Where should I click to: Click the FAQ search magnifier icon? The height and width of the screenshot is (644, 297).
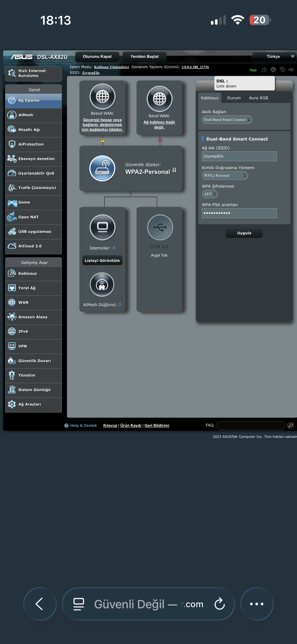pyautogui.click(x=291, y=425)
